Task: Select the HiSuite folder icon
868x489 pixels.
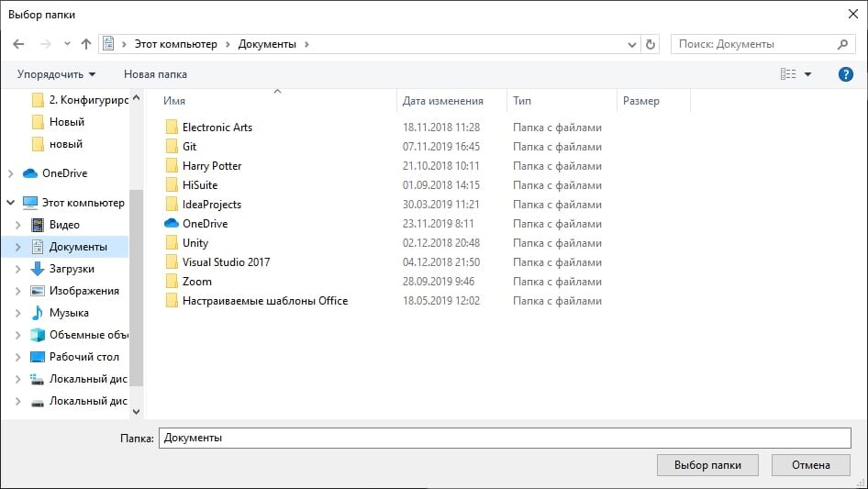Action: pos(172,185)
